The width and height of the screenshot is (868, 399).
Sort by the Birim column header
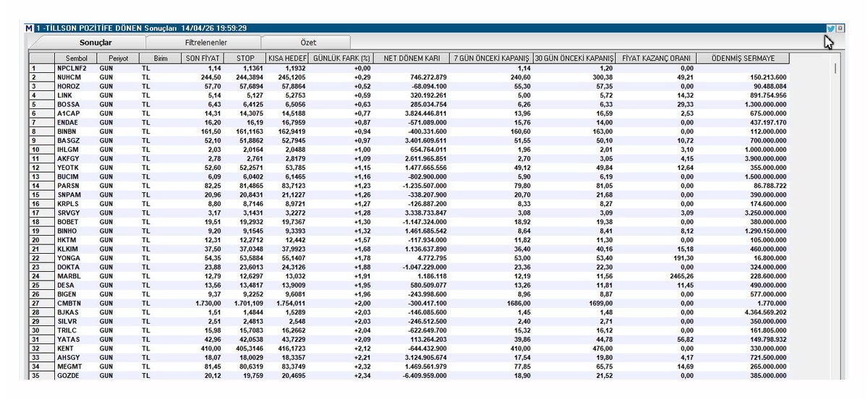pyautogui.click(x=161, y=58)
